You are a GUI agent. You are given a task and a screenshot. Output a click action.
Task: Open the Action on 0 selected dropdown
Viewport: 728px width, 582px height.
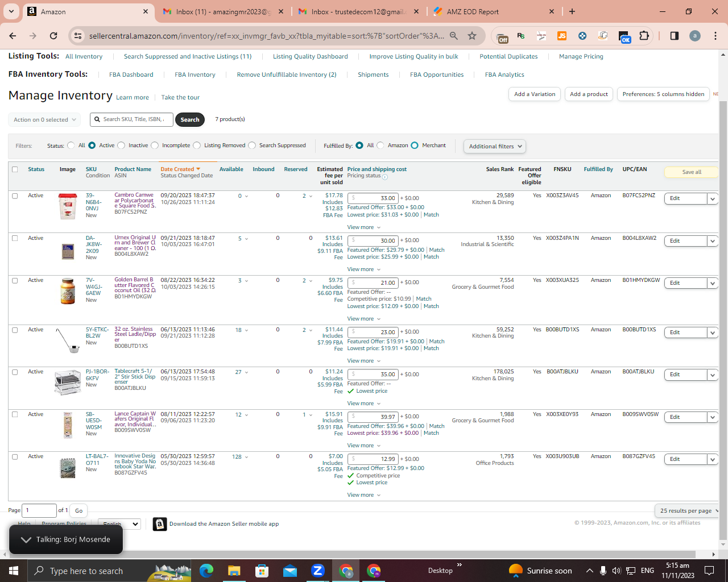pyautogui.click(x=44, y=120)
